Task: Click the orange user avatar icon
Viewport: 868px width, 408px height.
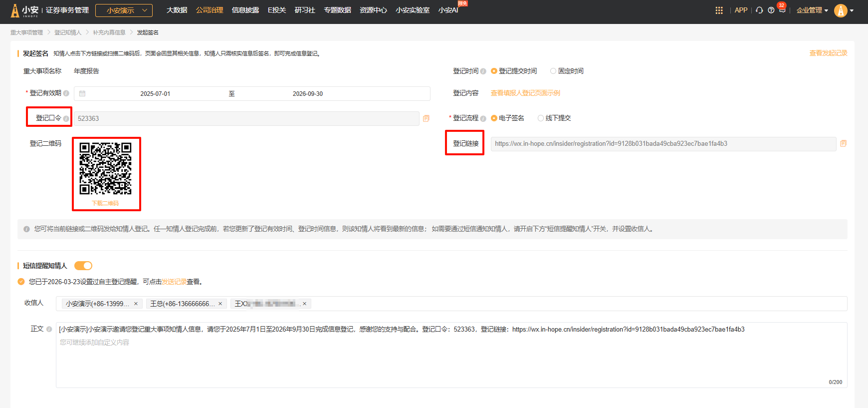Action: pyautogui.click(x=841, y=10)
